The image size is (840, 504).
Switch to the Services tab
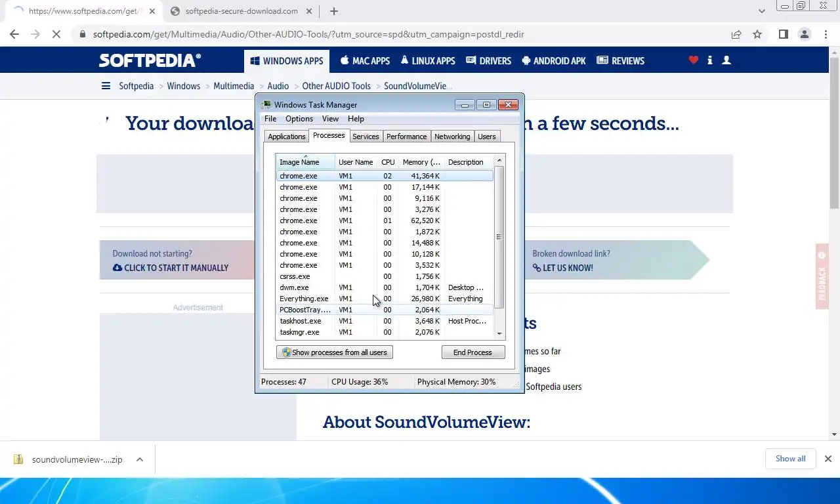(366, 136)
